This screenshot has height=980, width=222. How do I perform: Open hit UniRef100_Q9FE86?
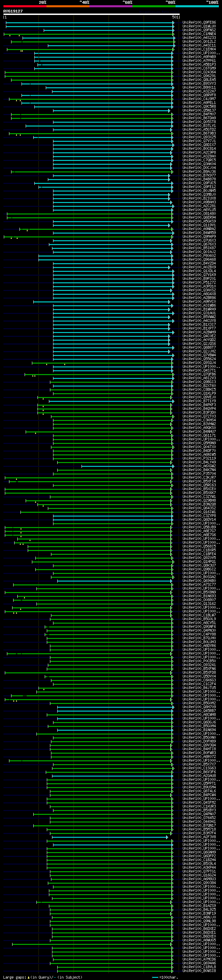click(x=199, y=23)
